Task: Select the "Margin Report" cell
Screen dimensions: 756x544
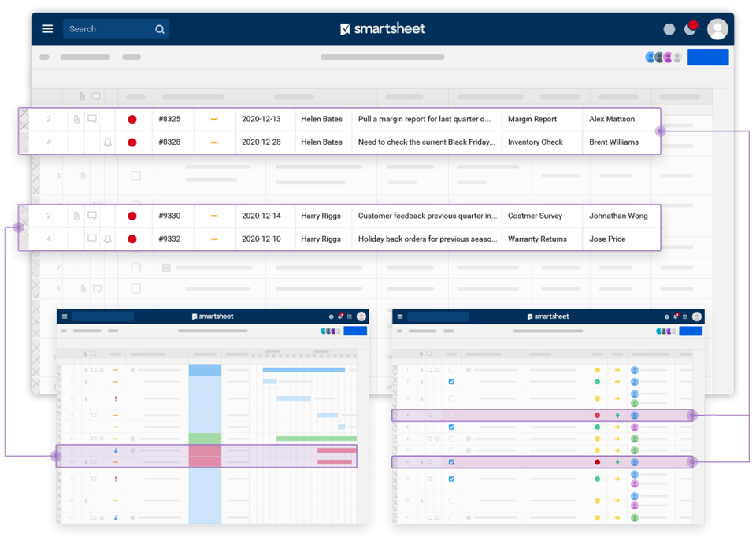Action: click(542, 119)
